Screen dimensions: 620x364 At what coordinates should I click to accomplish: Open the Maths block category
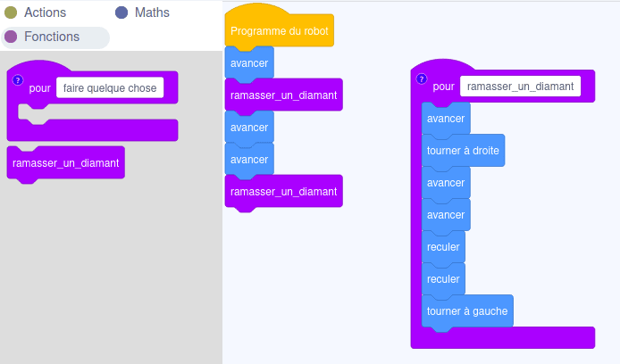(142, 12)
